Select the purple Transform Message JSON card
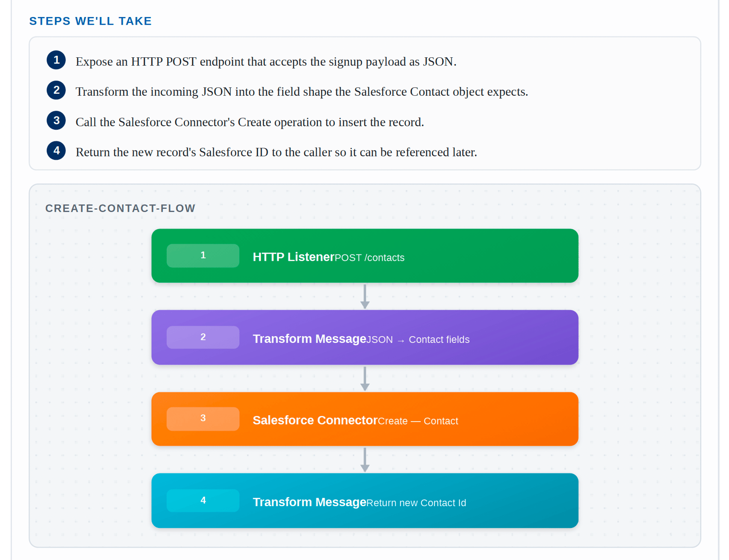Image resolution: width=729 pixels, height=560 pixels. coord(364,337)
